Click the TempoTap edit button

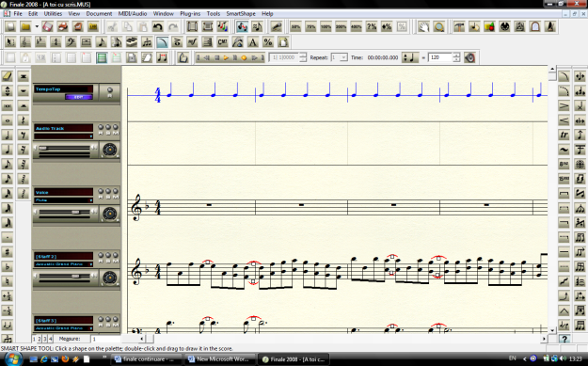(79, 97)
